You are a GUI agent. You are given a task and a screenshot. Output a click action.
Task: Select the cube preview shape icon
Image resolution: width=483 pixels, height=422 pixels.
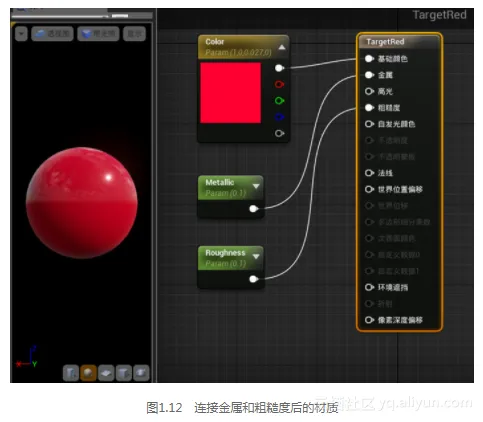[x=123, y=373]
